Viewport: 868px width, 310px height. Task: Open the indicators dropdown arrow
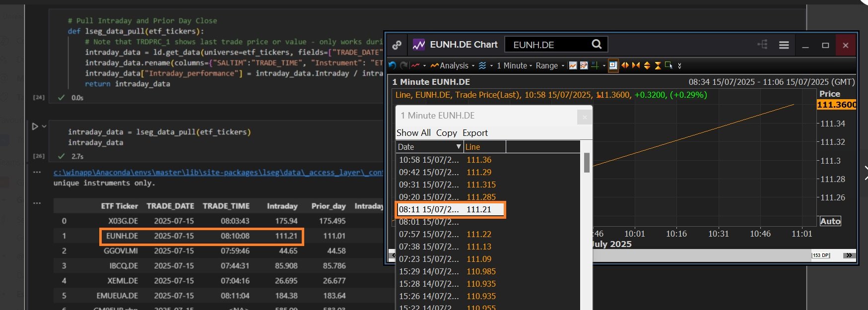[x=491, y=66]
